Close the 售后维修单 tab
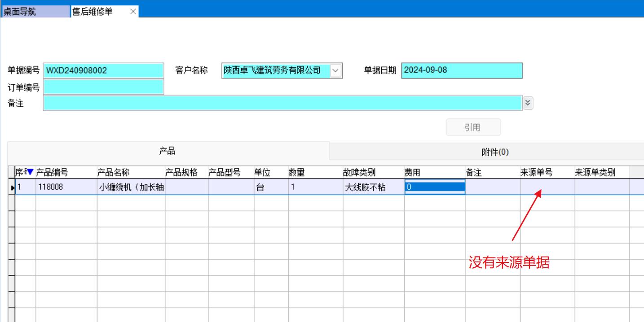Viewport: 644px width, 322px height. (x=133, y=12)
